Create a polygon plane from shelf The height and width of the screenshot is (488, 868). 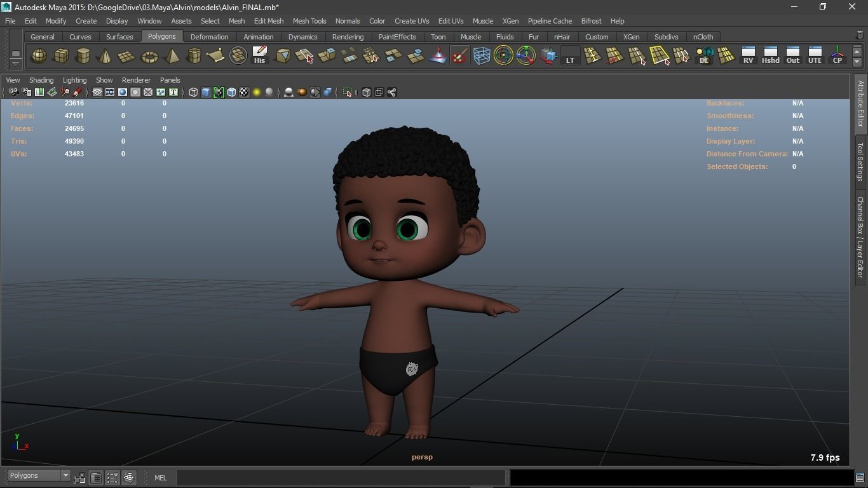tap(127, 56)
